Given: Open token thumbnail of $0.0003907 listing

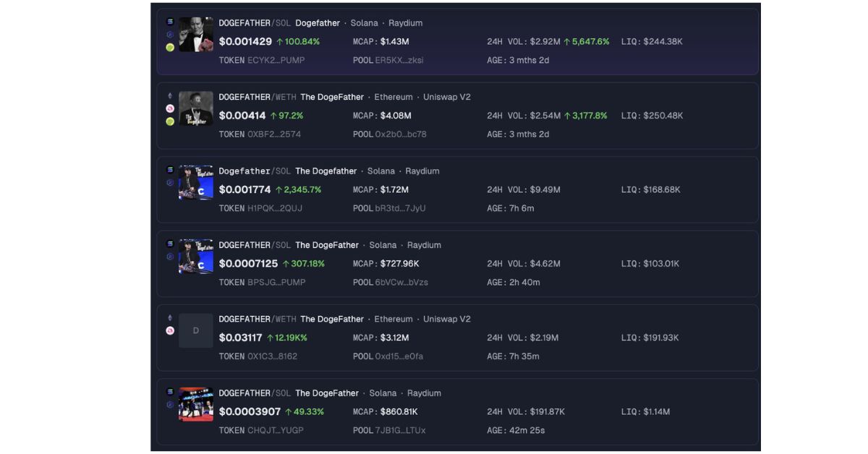Looking at the screenshot, I should [196, 405].
